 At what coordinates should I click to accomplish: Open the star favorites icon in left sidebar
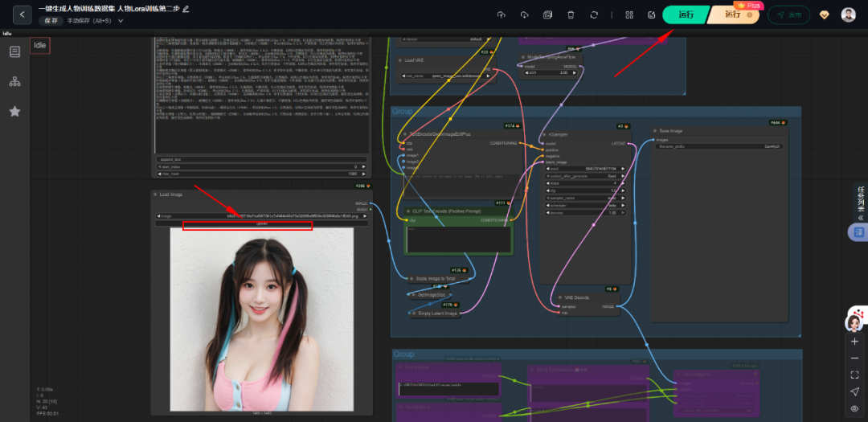click(15, 111)
